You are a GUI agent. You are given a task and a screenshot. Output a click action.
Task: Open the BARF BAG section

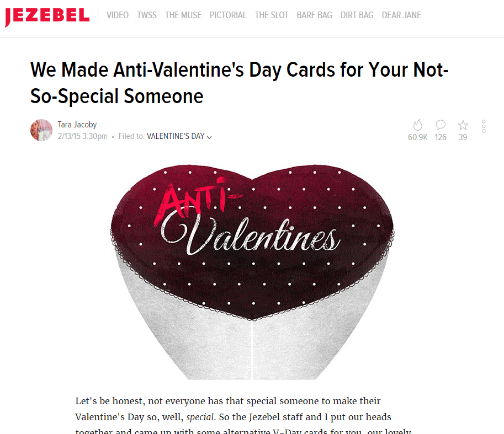[x=314, y=15]
